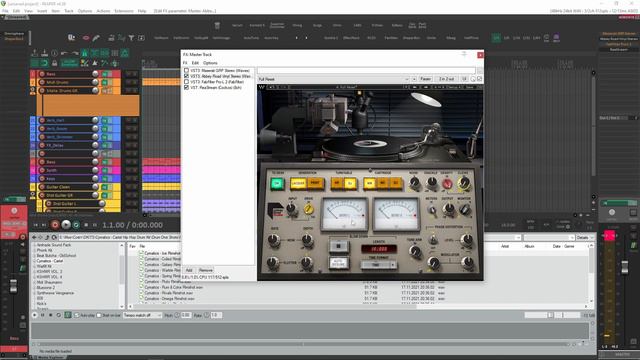This screenshot has width=640, height=360.
Task: Open the Time Format dropdown in plugin
Action: [x=378, y=265]
